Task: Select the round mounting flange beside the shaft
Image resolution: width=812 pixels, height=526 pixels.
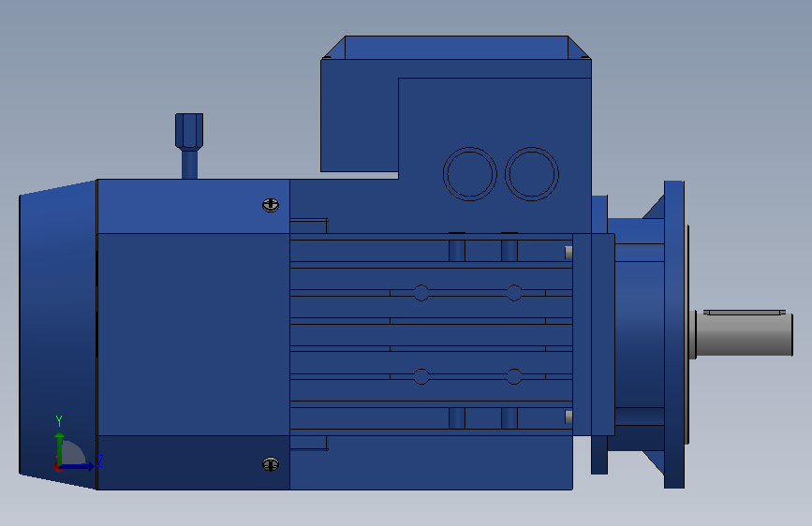Action: point(674,334)
